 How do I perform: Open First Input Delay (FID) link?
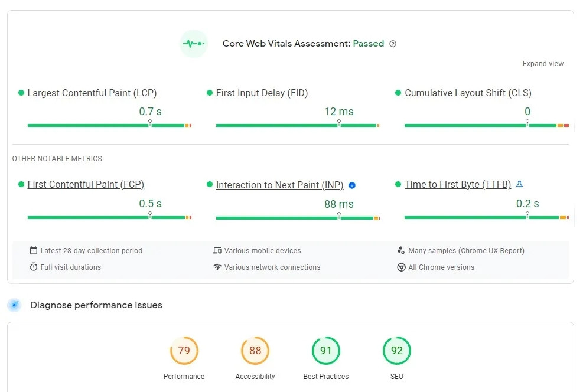click(x=262, y=93)
